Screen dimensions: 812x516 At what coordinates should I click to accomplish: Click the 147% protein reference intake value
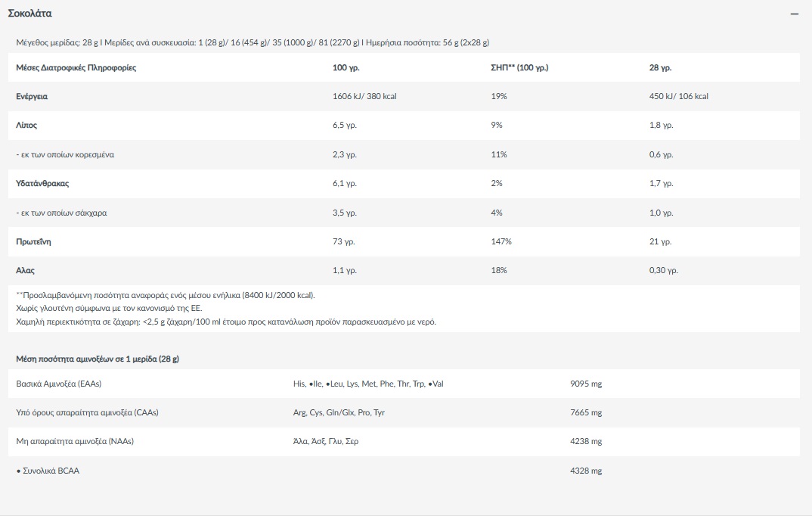click(501, 242)
